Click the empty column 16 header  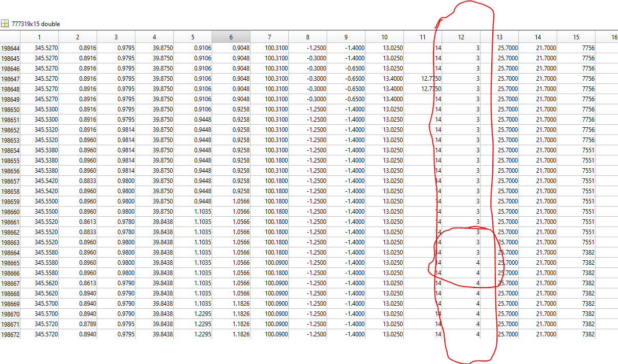(x=613, y=37)
